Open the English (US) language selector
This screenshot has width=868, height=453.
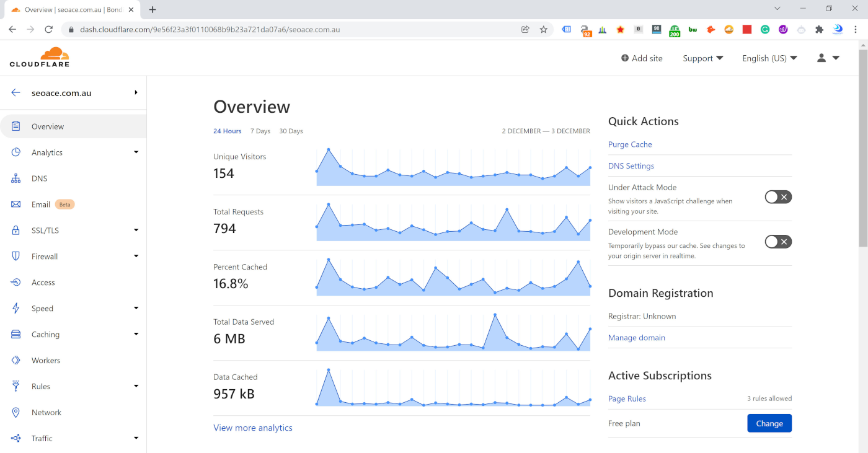(769, 58)
